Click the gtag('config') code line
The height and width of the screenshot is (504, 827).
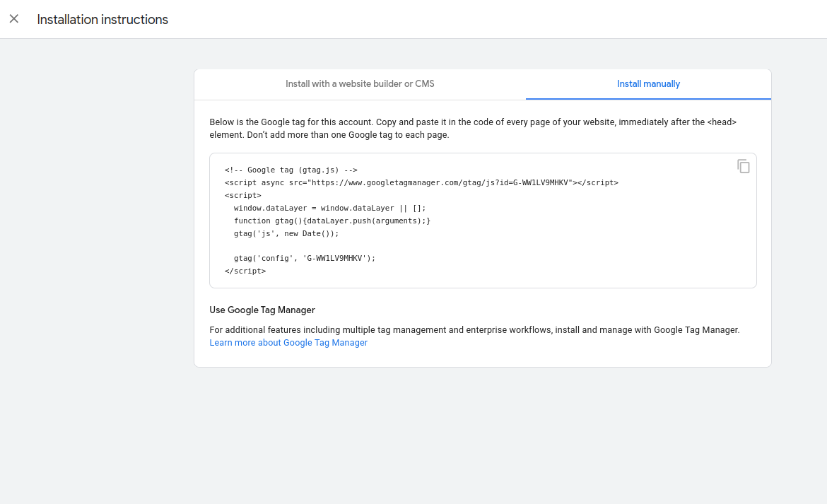coord(305,259)
